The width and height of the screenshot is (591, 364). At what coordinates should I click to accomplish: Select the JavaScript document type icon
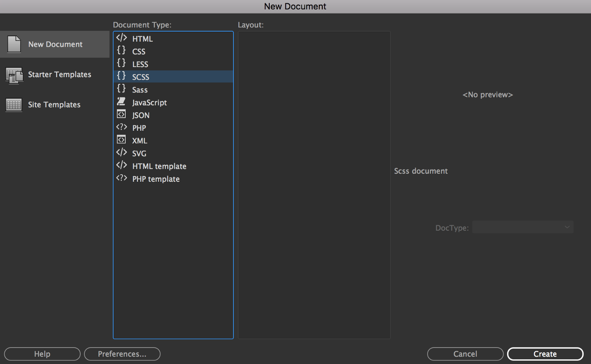(121, 102)
